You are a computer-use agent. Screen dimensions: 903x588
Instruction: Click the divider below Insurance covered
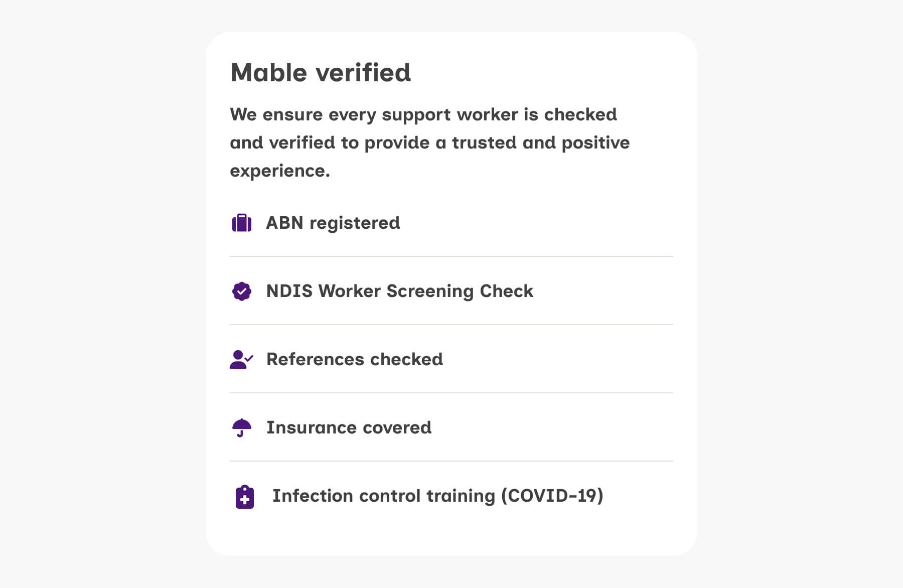point(452,461)
